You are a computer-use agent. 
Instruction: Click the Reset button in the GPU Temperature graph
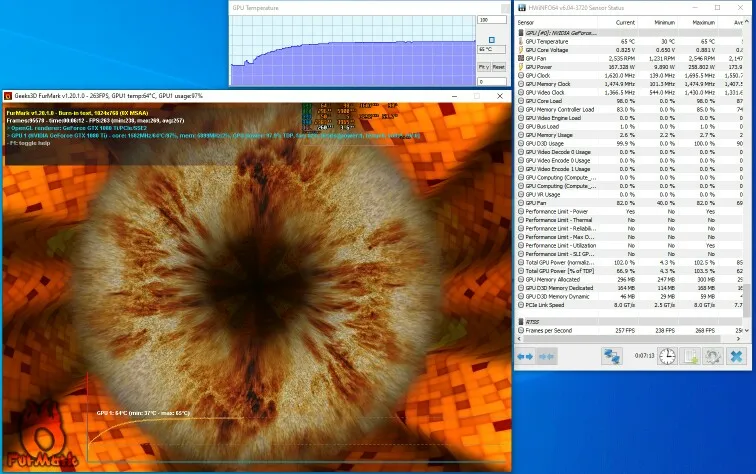(x=499, y=67)
